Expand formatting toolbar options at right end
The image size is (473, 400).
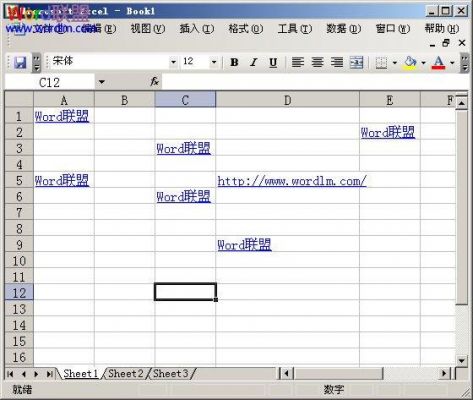465,63
